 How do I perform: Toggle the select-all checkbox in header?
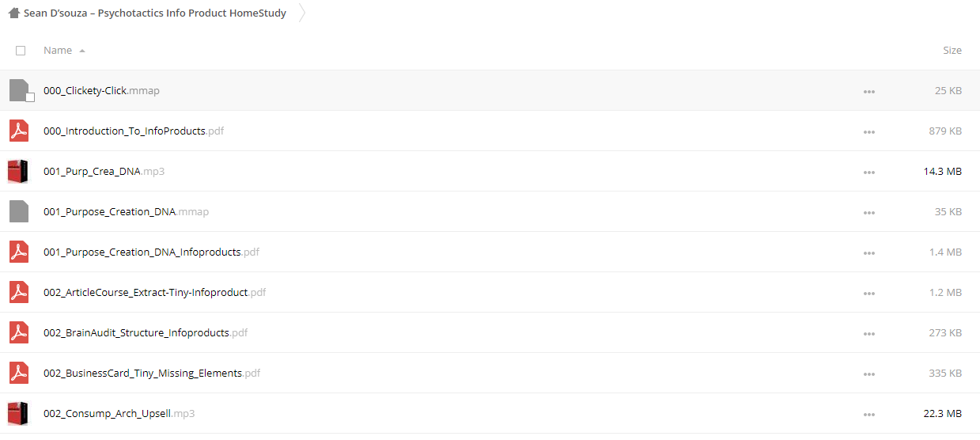[21, 51]
